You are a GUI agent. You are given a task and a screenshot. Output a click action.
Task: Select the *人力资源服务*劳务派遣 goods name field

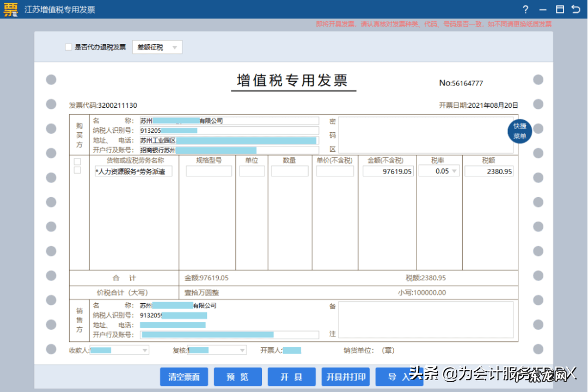pyautogui.click(x=133, y=171)
